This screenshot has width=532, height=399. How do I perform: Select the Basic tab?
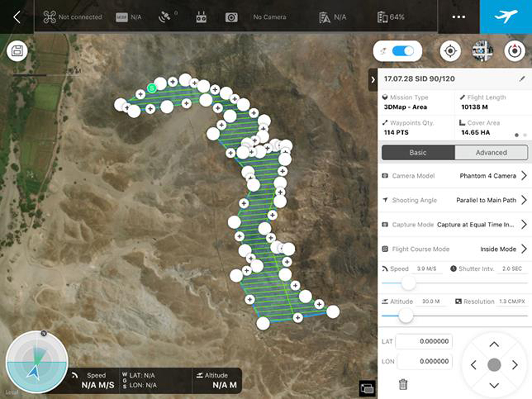(x=418, y=152)
